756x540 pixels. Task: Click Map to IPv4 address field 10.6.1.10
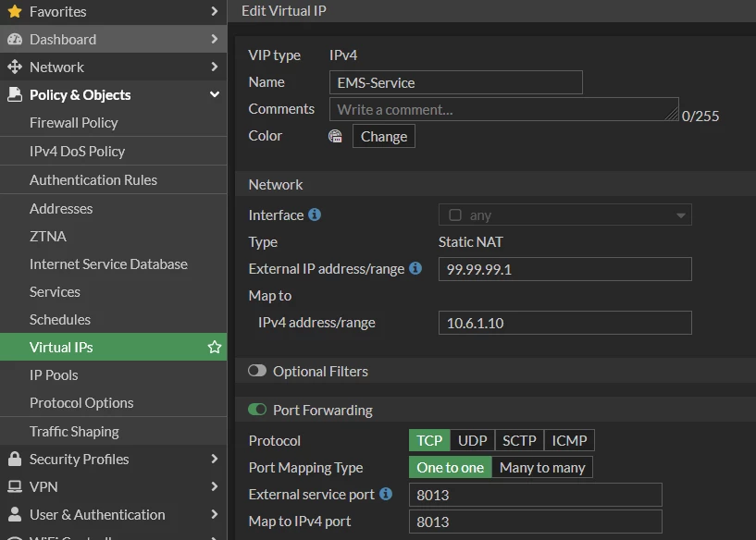pyautogui.click(x=565, y=323)
